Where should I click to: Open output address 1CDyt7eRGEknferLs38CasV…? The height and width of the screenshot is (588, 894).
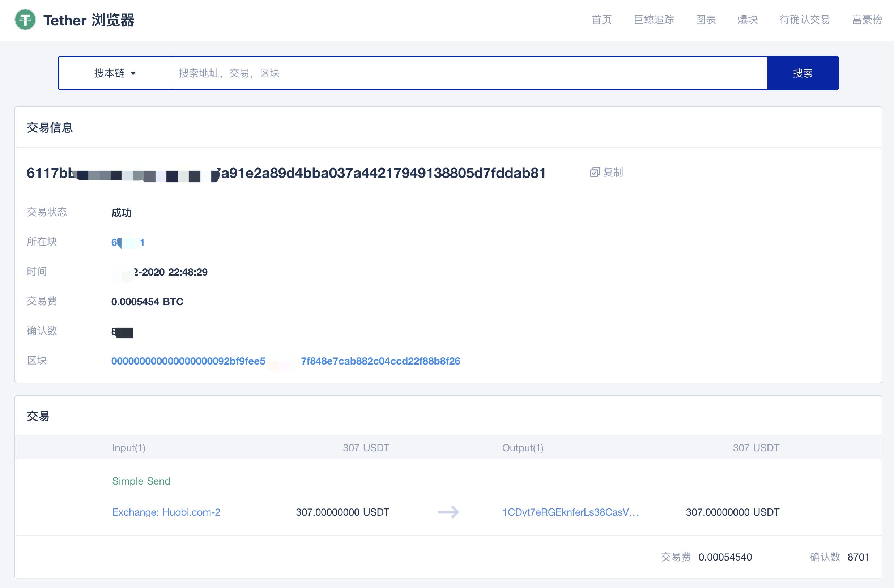[570, 512]
